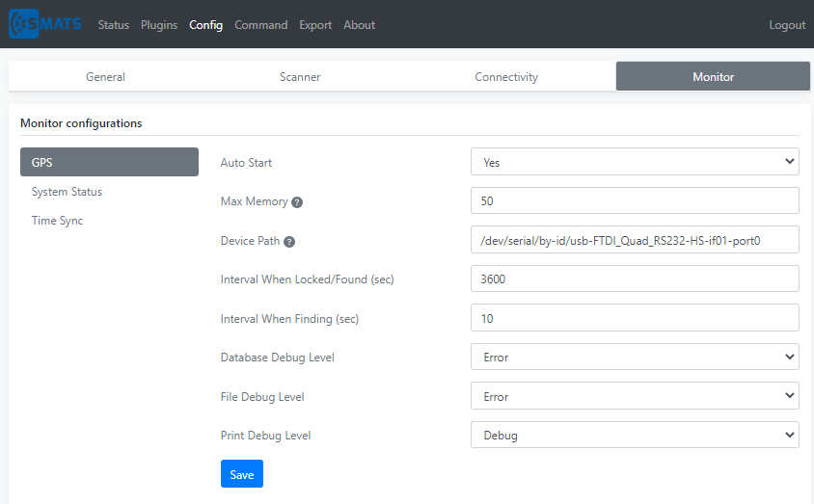This screenshot has height=504, width=814.
Task: Open the Auto Start dropdown
Action: (635, 162)
